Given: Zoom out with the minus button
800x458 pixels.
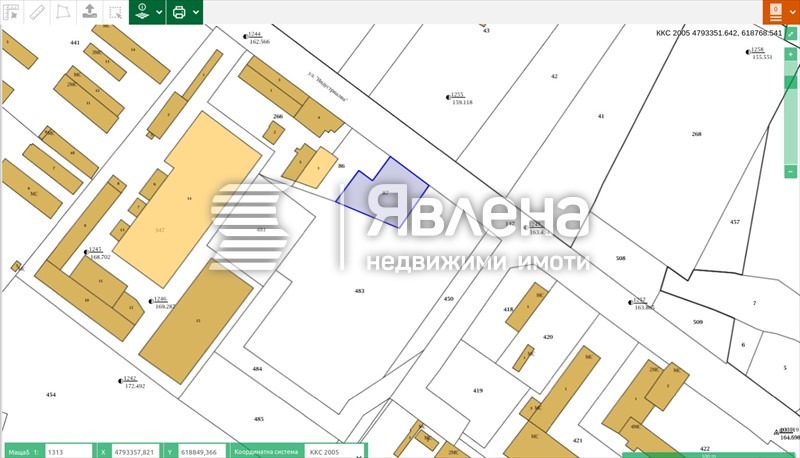Looking at the screenshot, I should tap(790, 170).
